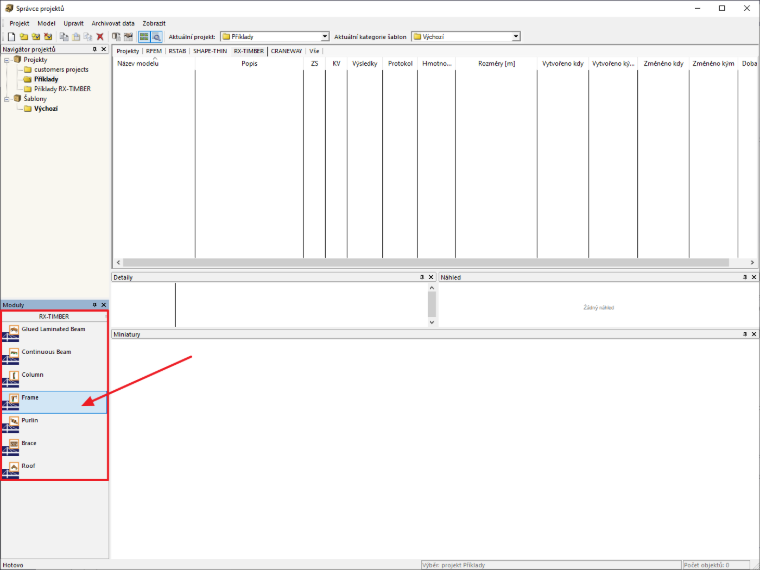This screenshot has width=760, height=570.
Task: Click the Protokol column header
Action: pyautogui.click(x=400, y=63)
